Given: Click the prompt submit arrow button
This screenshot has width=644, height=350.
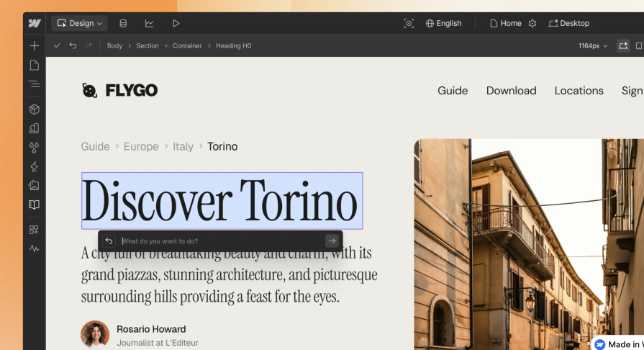Looking at the screenshot, I should pyautogui.click(x=332, y=241).
